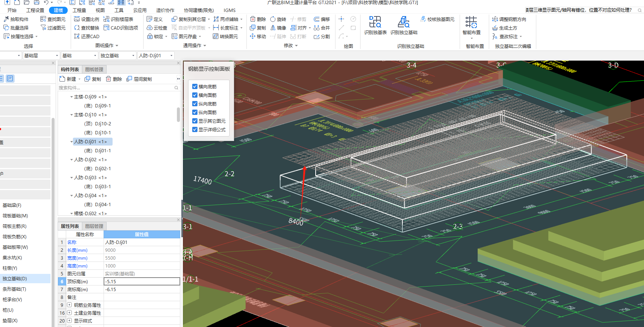Click 层间复制 button
The image size is (644, 327).
[139, 79]
